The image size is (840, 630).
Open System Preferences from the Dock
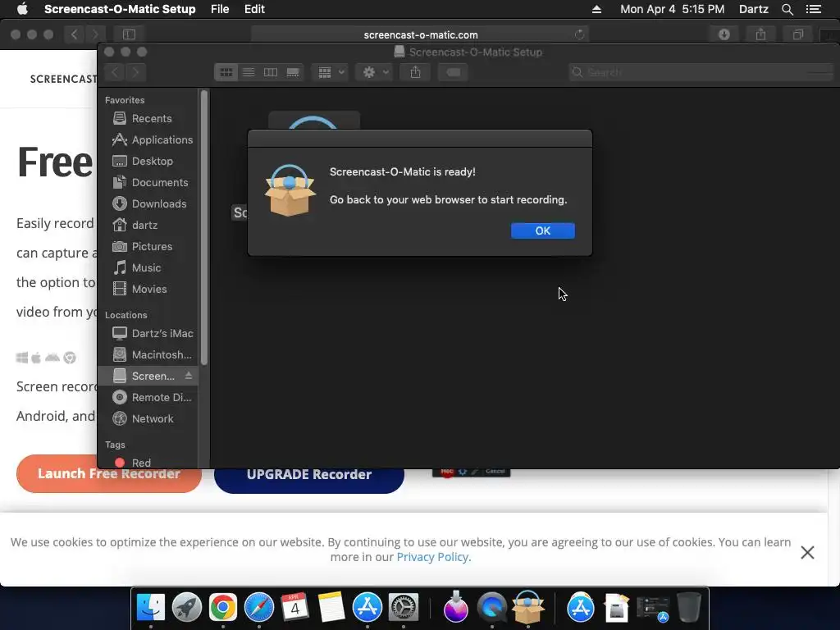pos(403,608)
